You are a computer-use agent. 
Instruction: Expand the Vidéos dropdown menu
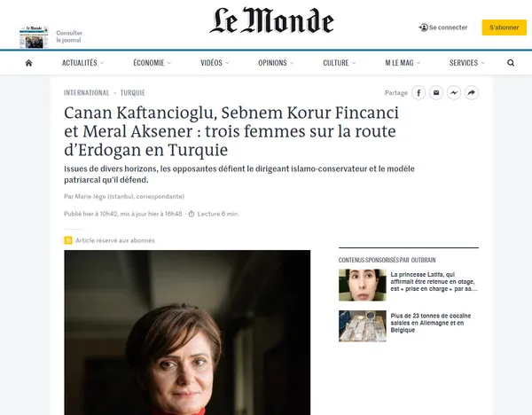coord(215,63)
